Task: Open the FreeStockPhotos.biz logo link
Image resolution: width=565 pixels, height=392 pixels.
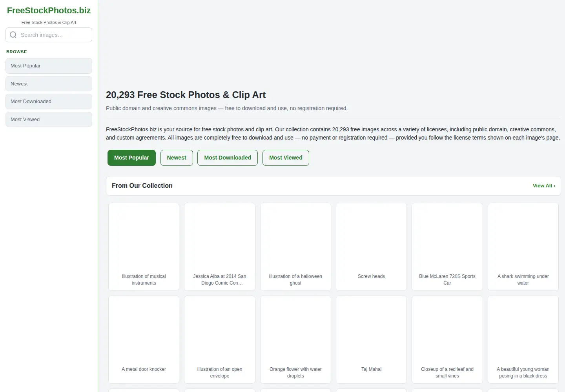Action: click(x=49, y=11)
